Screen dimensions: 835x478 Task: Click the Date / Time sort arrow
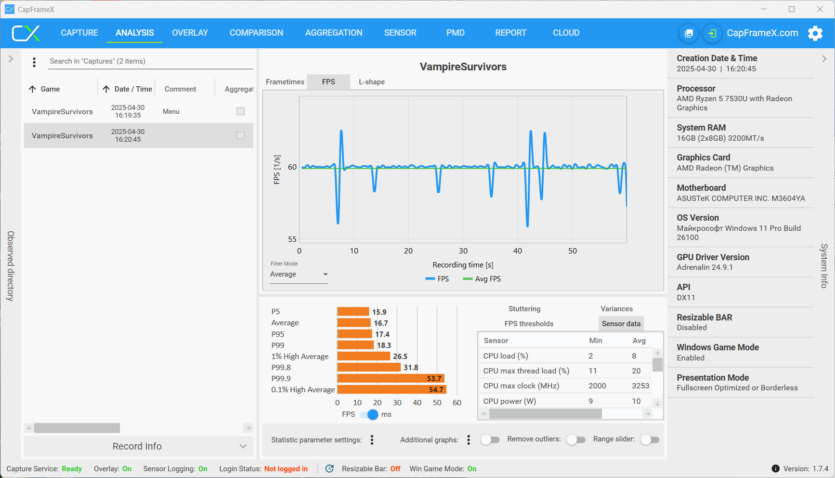[x=106, y=89]
